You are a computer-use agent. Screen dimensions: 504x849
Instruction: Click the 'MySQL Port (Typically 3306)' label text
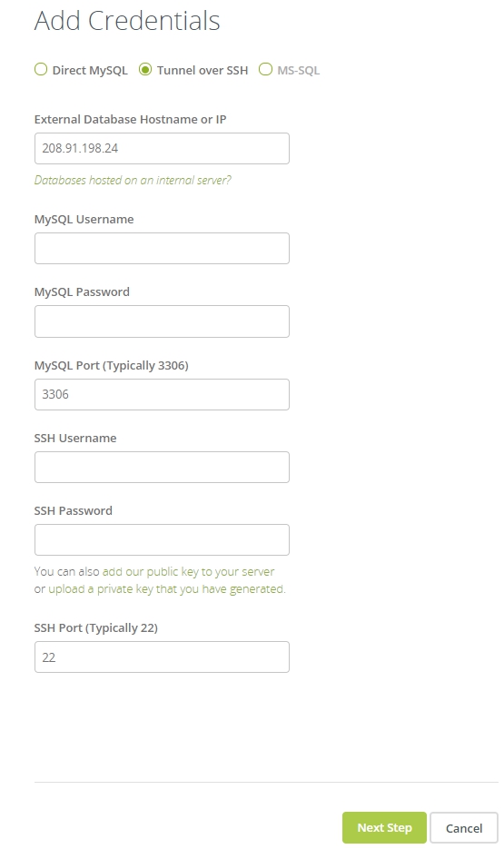[x=112, y=366]
